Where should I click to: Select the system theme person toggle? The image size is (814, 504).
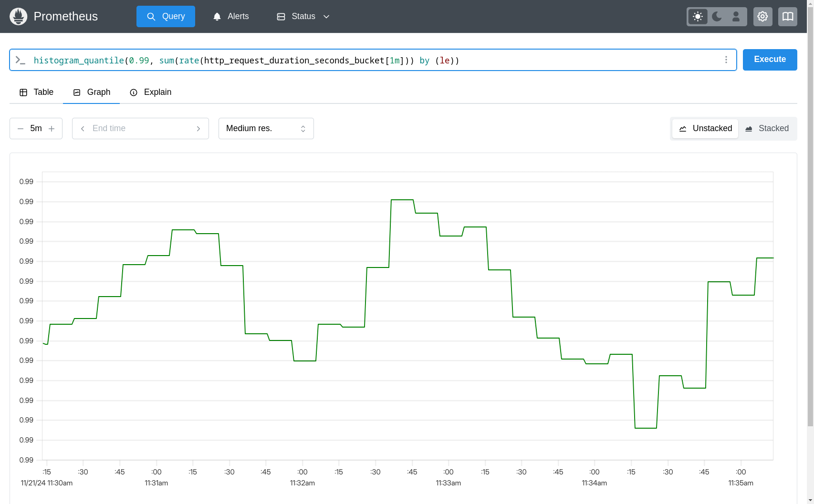(736, 16)
